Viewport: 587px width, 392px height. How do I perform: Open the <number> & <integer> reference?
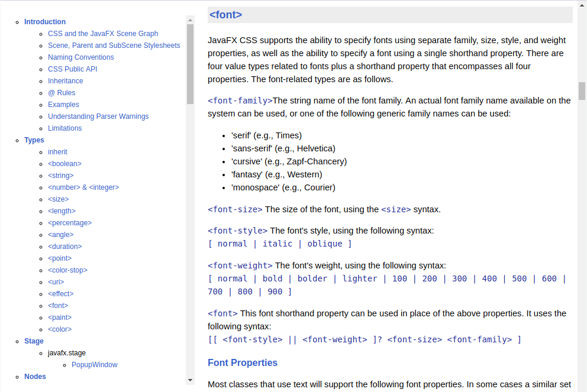click(x=83, y=187)
